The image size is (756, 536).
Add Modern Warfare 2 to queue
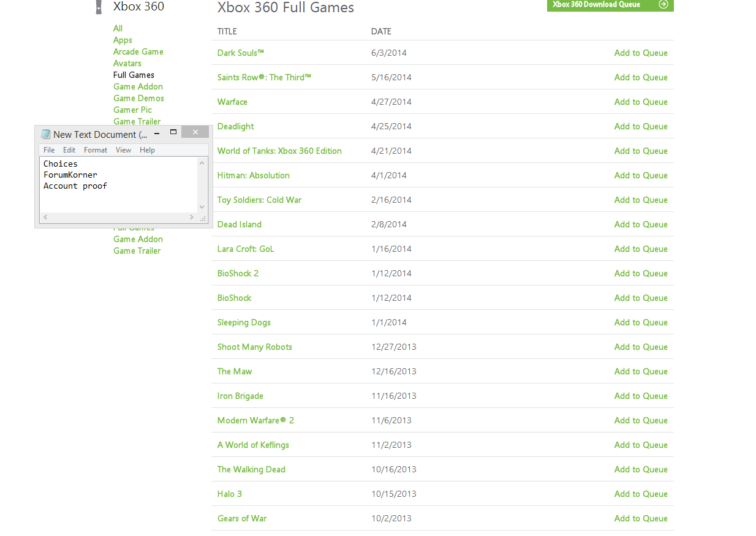coord(641,420)
